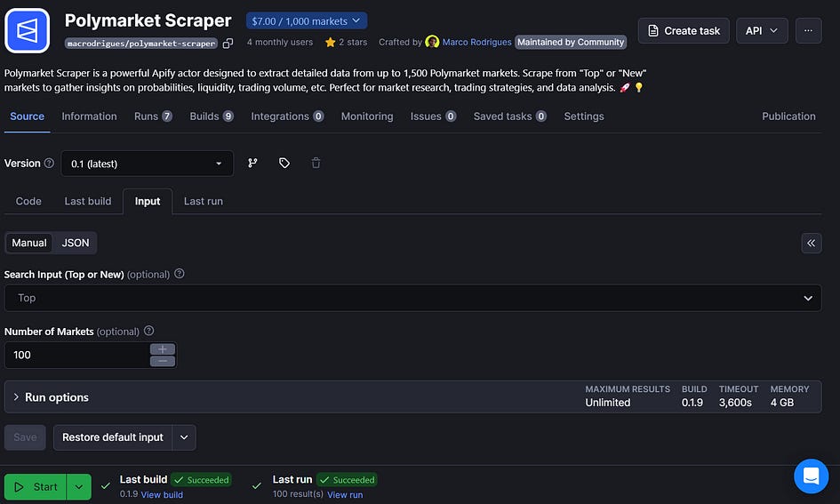Open the $7.00 / 1,000 markets pricing dropdown
The width and height of the screenshot is (840, 504).
tap(307, 20)
